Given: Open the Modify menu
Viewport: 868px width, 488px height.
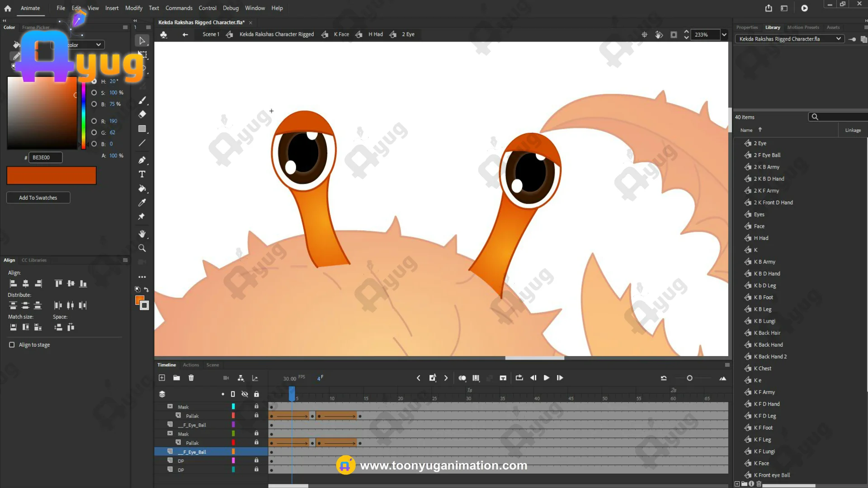Looking at the screenshot, I should (133, 8).
